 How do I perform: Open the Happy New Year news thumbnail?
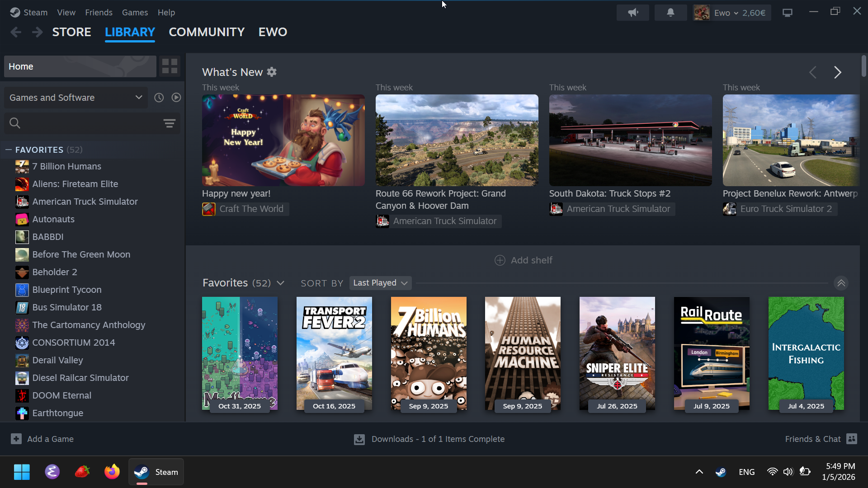(283, 140)
